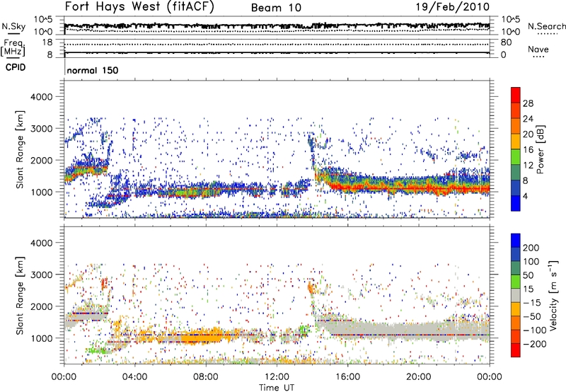Screen dimensions: 566x392
Task: Click the "100" velocity color bar label
Action: (531, 262)
